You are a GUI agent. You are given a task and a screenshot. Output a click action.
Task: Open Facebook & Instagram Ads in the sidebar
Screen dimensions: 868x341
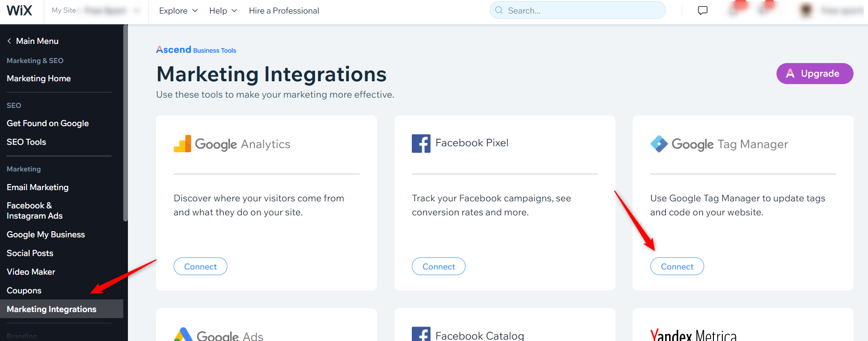35,211
